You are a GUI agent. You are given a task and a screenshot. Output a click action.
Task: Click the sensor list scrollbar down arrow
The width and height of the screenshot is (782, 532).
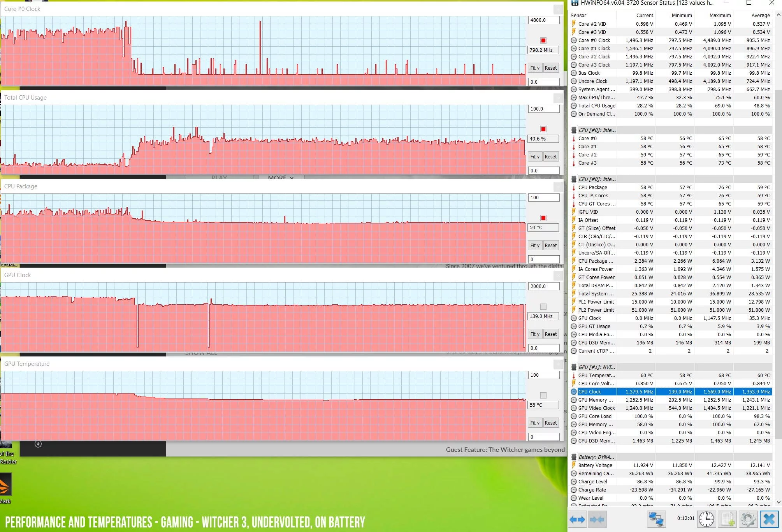pos(778,502)
